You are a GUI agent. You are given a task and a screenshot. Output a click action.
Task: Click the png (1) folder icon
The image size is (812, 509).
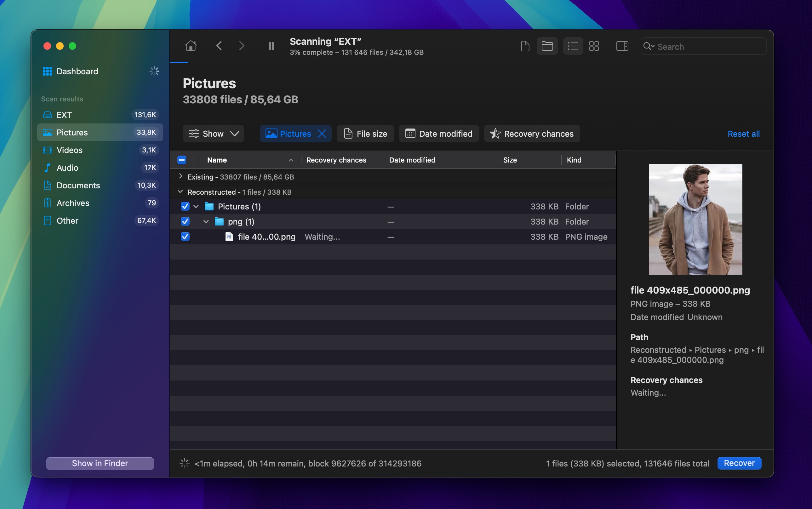tap(219, 221)
